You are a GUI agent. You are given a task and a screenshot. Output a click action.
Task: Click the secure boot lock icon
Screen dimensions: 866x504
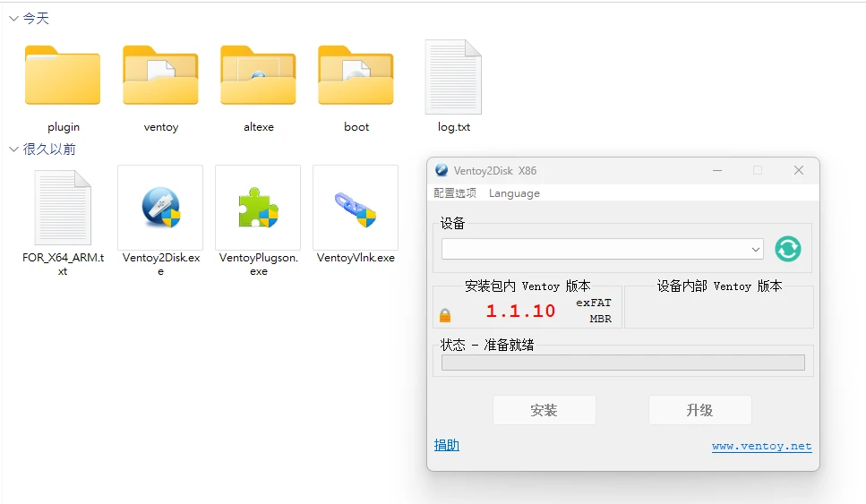[x=445, y=315]
